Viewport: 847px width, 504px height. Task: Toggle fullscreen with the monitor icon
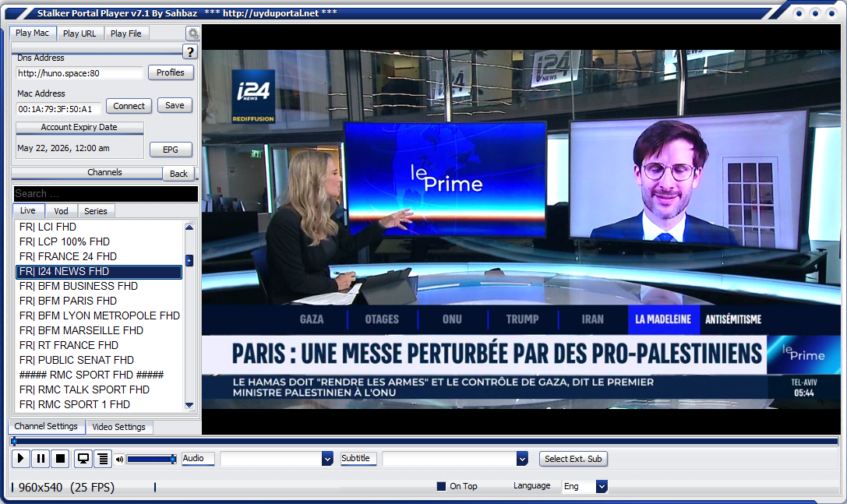[83, 459]
